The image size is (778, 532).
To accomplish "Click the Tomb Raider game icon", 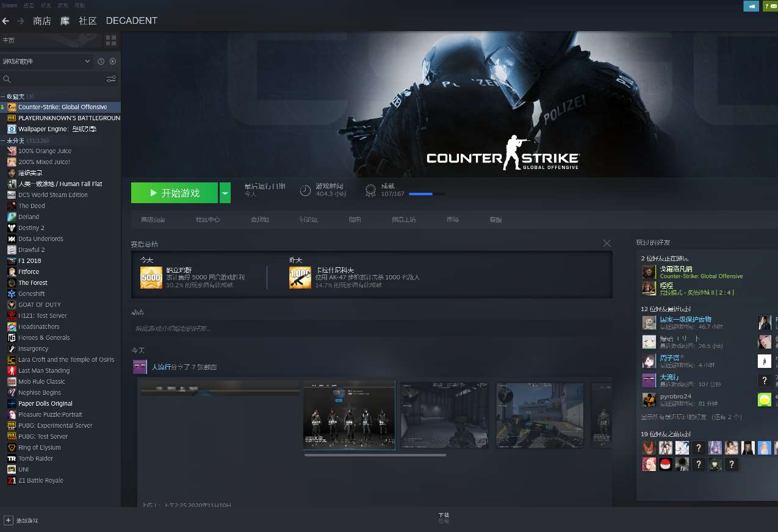I will pos(12,459).
